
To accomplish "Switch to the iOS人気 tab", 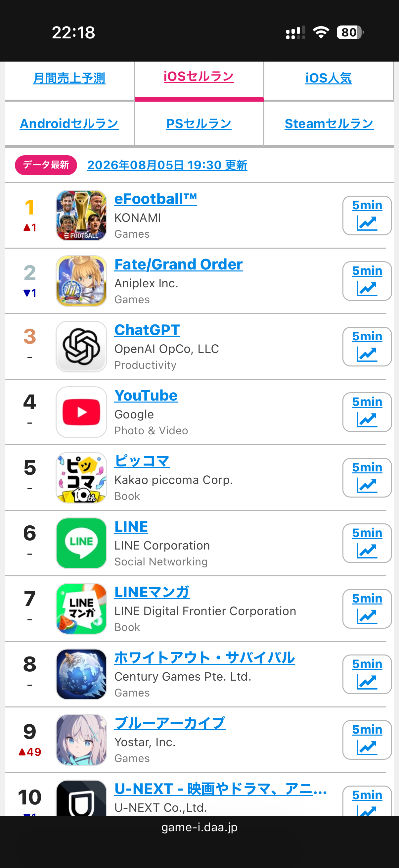I will point(329,78).
